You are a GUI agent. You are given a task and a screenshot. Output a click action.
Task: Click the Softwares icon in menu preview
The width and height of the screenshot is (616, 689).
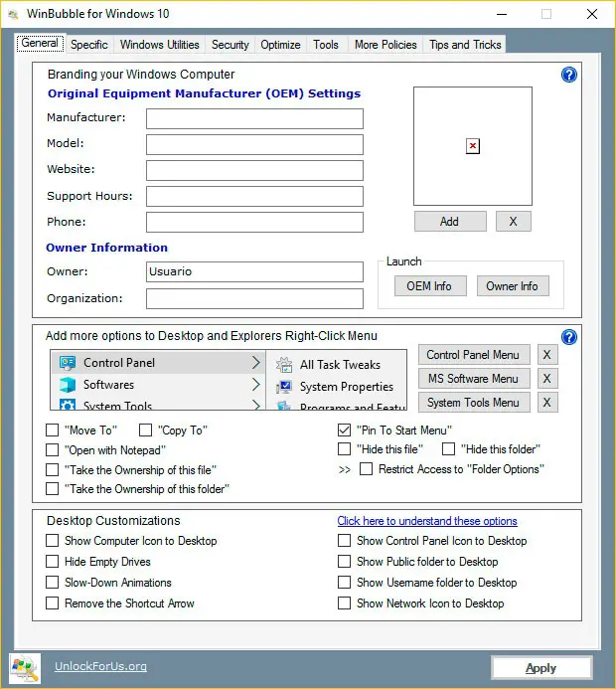(x=68, y=385)
